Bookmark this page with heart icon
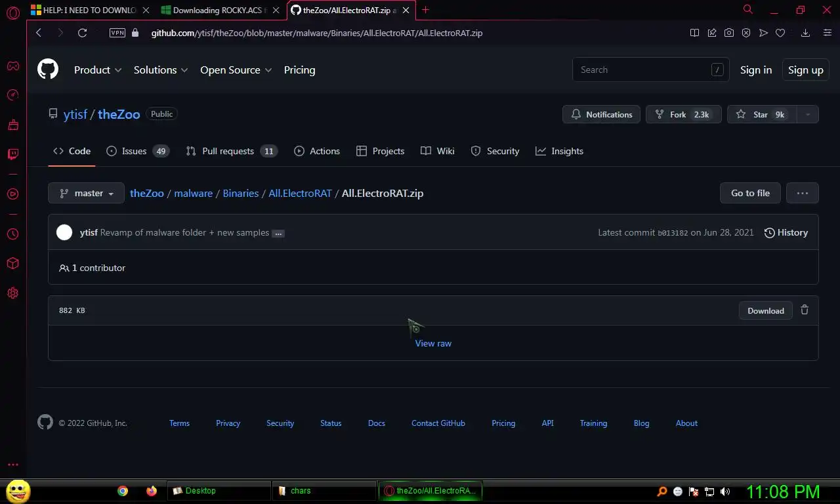 pos(780,33)
